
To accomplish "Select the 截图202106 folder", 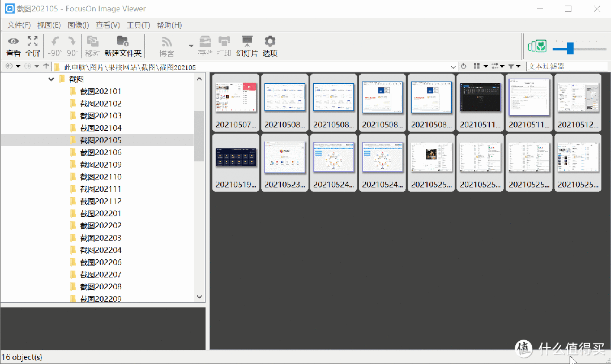I will pyautogui.click(x=101, y=152).
